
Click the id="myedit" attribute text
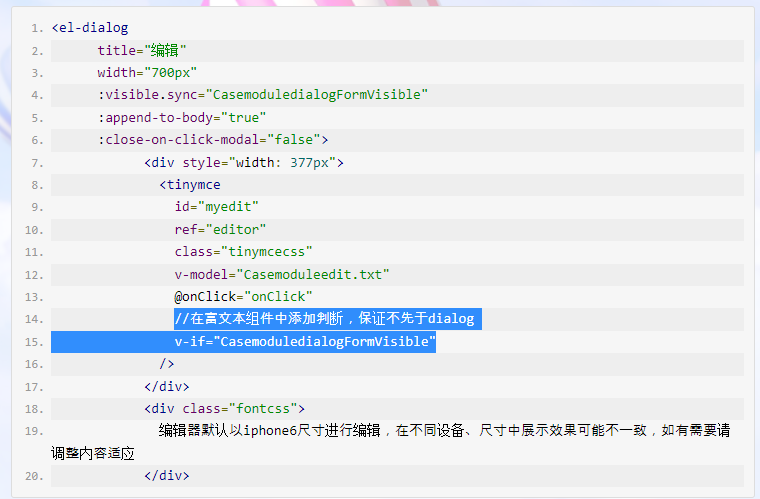[x=216, y=207]
